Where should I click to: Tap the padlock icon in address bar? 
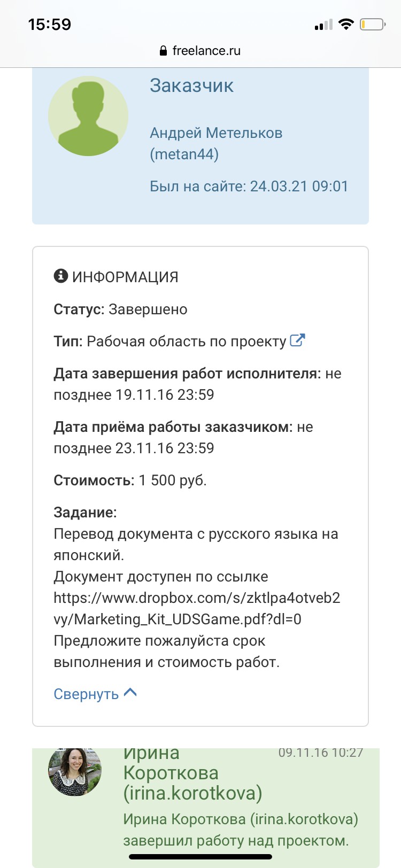pos(164,51)
